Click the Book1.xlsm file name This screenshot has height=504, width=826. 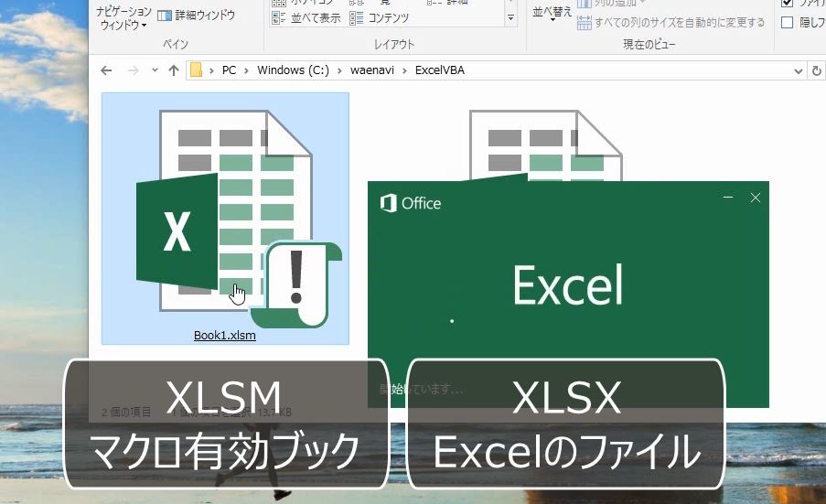click(225, 336)
